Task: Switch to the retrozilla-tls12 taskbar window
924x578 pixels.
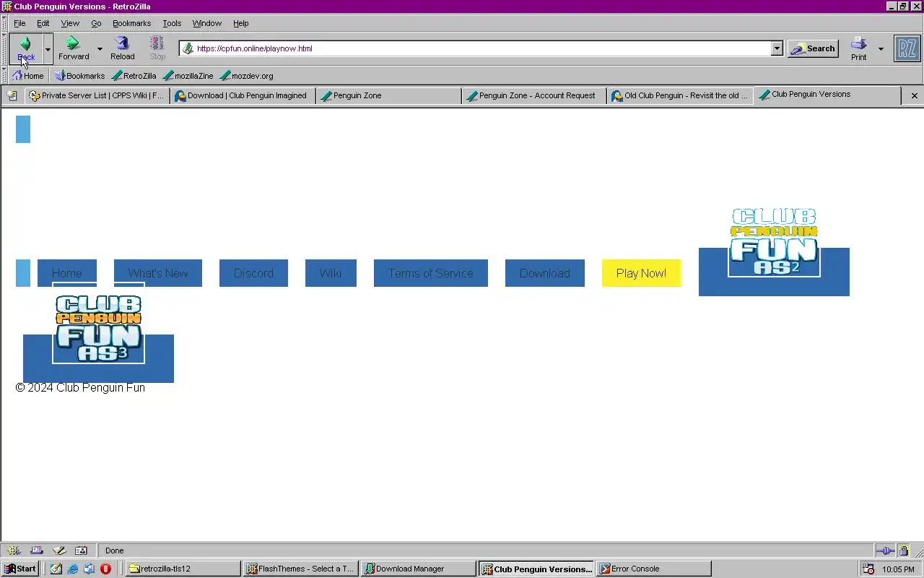Action: (183, 569)
